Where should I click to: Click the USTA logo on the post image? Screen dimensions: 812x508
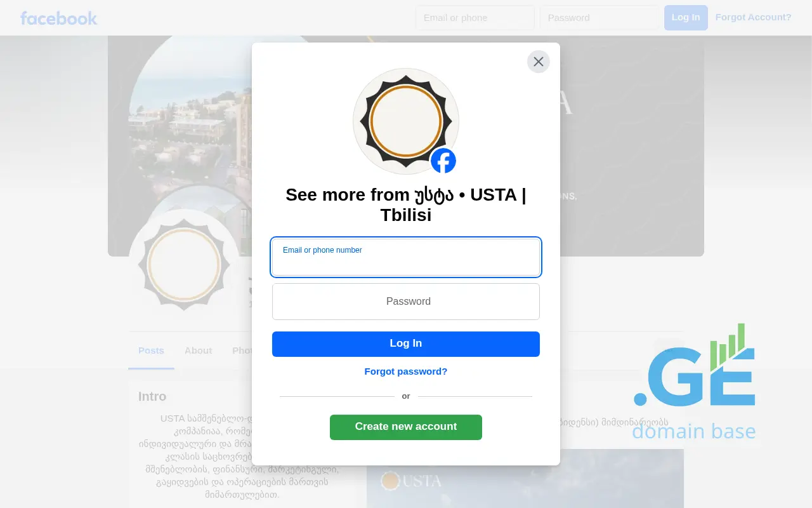411,481
